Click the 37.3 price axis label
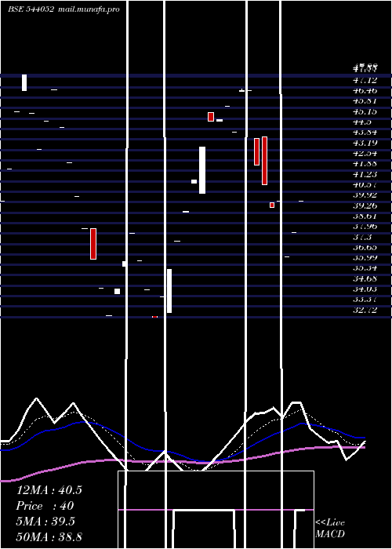Image resolution: width=392 pixels, height=549 pixels. 362,237
